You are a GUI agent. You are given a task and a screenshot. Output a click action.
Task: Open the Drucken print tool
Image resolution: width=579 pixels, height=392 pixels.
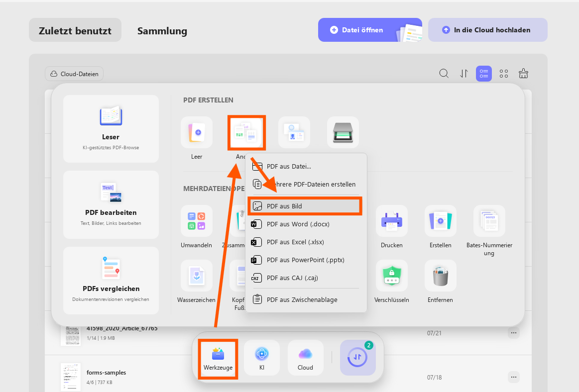coord(392,221)
